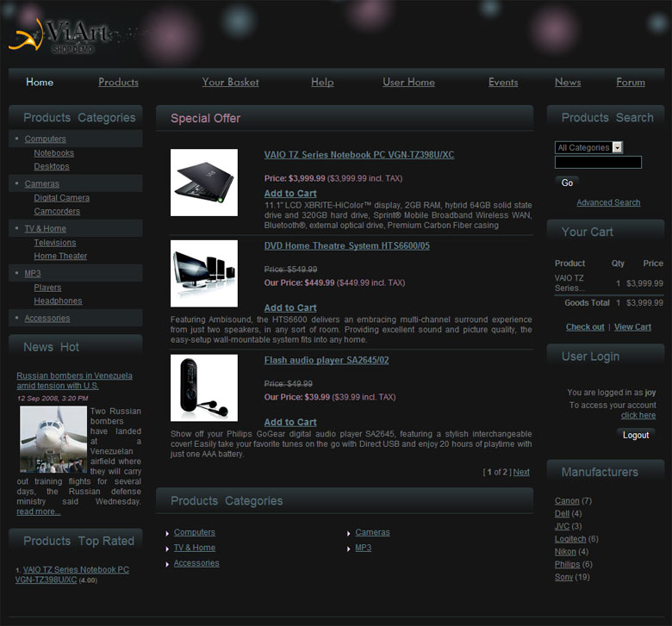The width and height of the screenshot is (672, 626).
Task: Open Accessories in center categories list
Action: pos(196,563)
